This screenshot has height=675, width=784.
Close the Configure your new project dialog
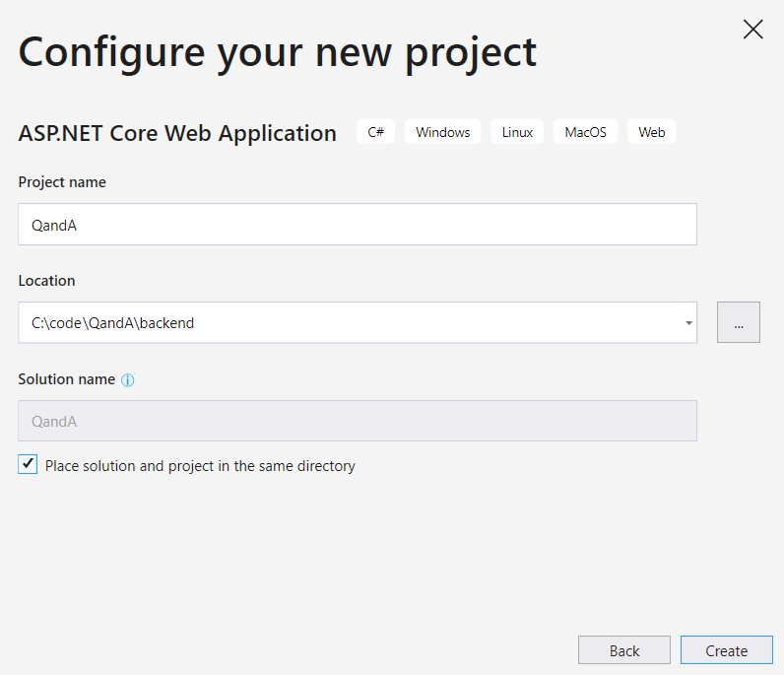click(x=752, y=30)
